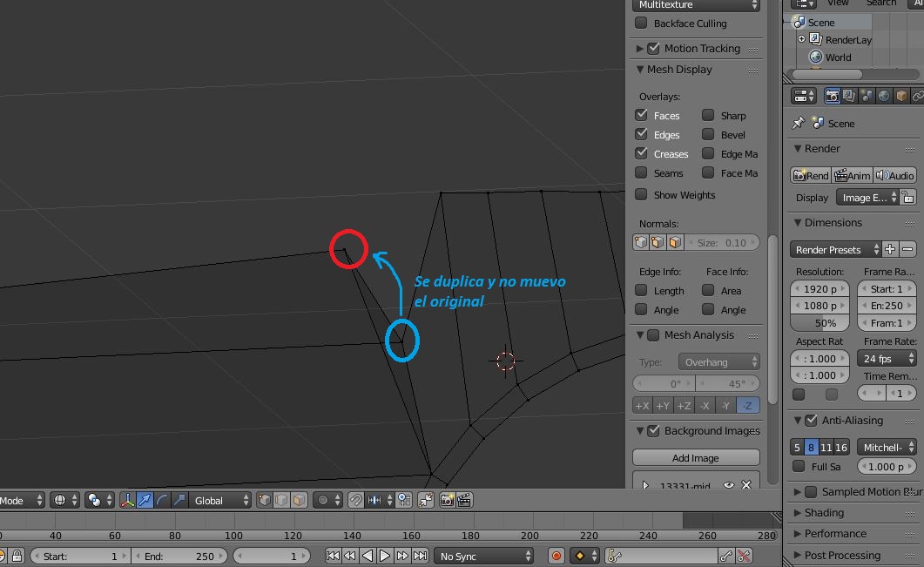Toggle the timeline lock icon

click(17, 556)
